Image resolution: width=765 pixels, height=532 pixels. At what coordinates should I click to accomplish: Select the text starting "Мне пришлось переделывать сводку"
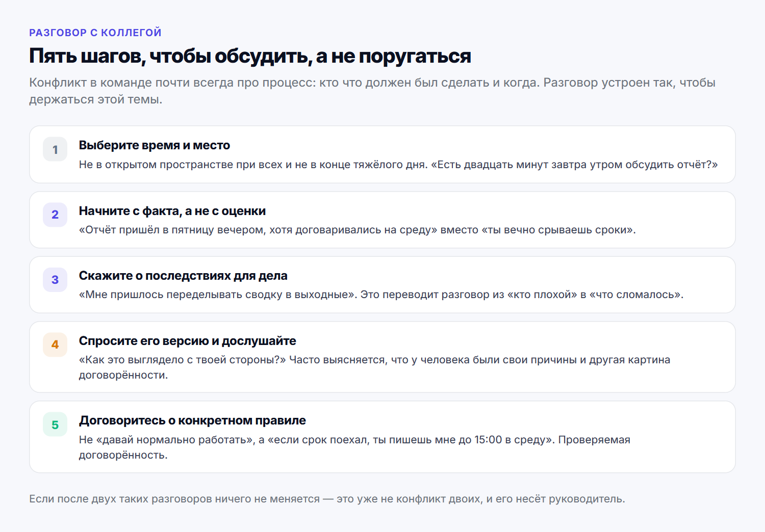381,295
